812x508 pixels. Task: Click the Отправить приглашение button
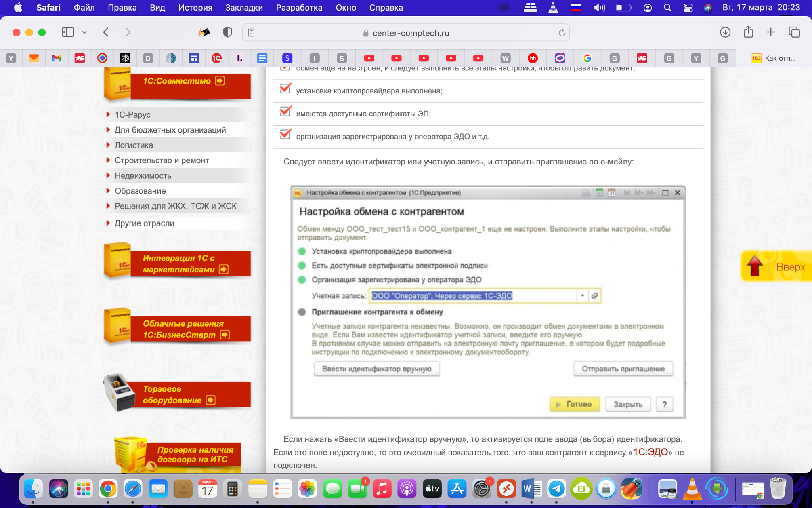click(x=623, y=369)
